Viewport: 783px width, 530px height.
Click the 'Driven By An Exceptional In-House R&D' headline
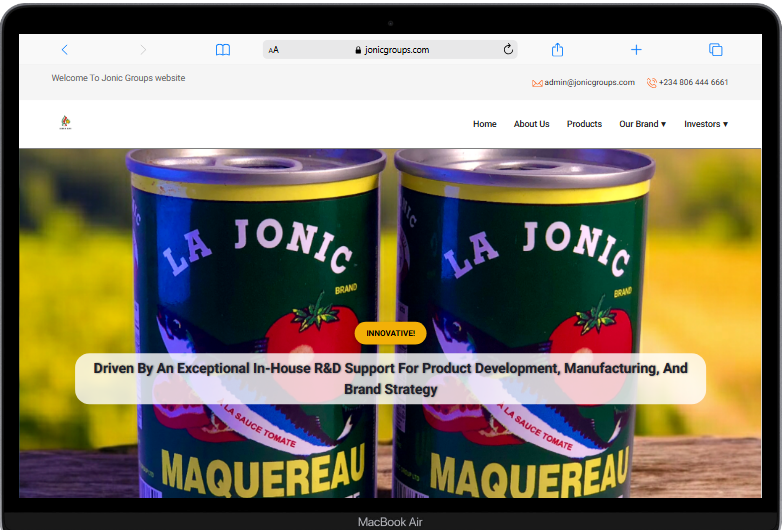tap(391, 379)
